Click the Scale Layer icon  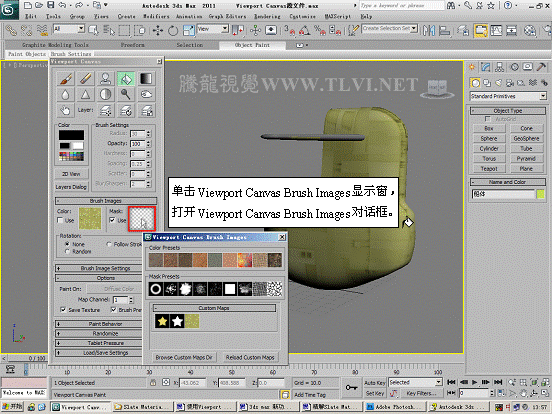(x=146, y=111)
